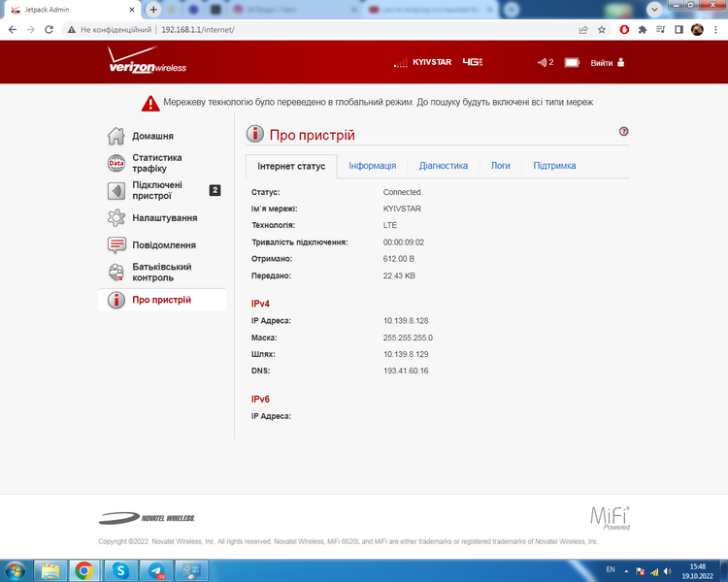Viewport: 728px width, 582px height.
Task: Select Підключені пристрої speaker icon
Action: point(116,190)
